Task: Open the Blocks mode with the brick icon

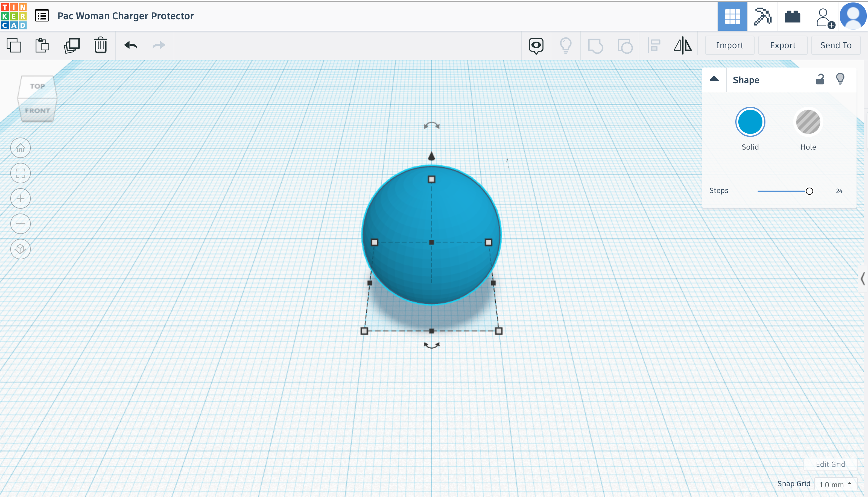Action: click(x=793, y=16)
